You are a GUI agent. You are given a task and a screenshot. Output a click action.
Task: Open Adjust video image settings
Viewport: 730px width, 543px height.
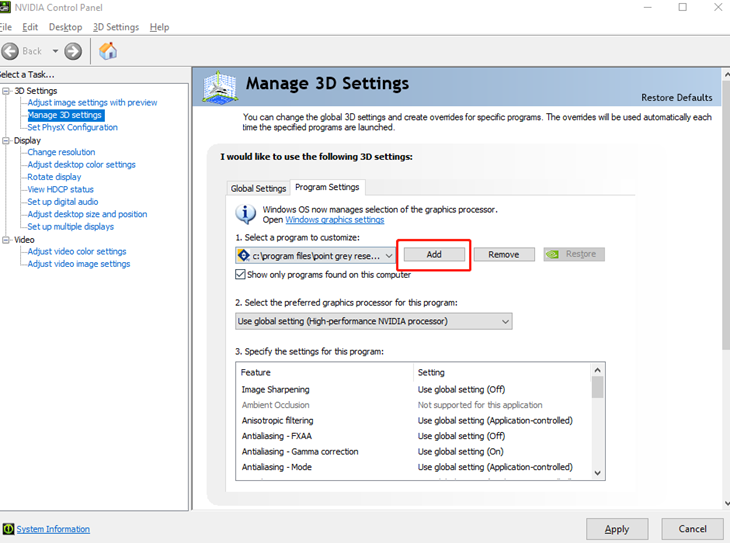tap(79, 264)
